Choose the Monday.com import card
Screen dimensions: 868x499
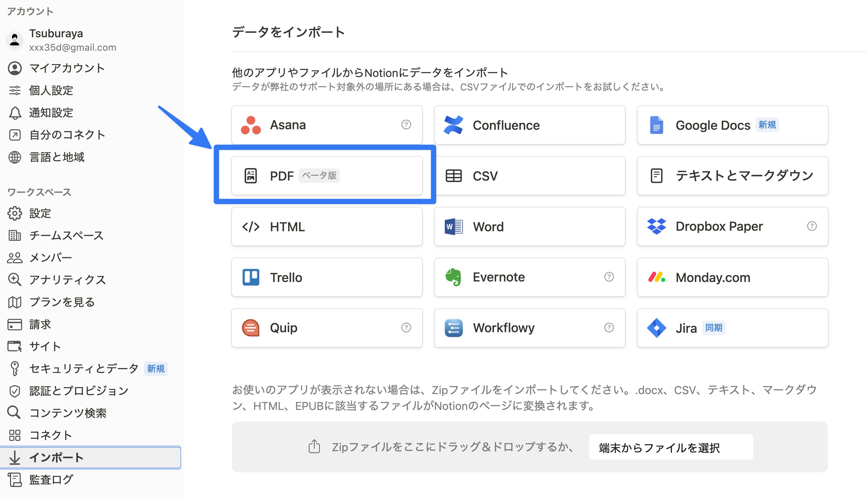pyautogui.click(x=732, y=277)
